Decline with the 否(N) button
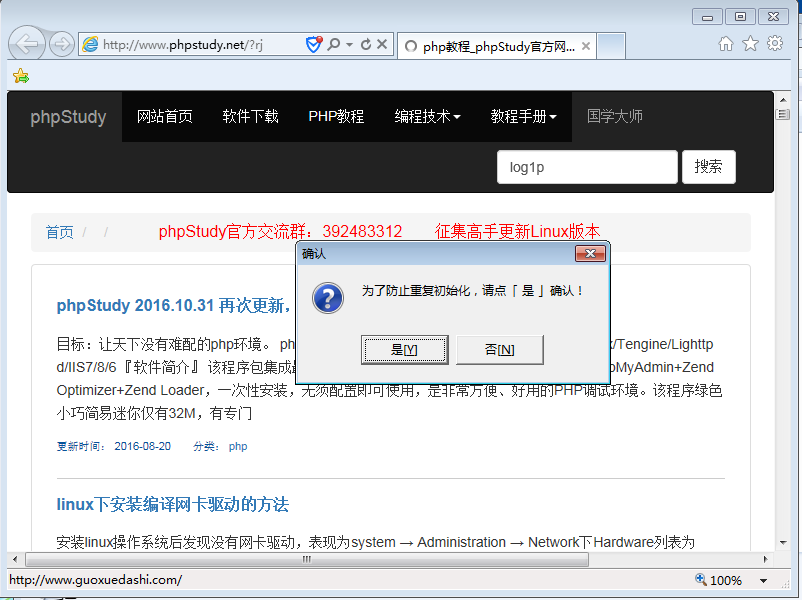 tap(500, 350)
